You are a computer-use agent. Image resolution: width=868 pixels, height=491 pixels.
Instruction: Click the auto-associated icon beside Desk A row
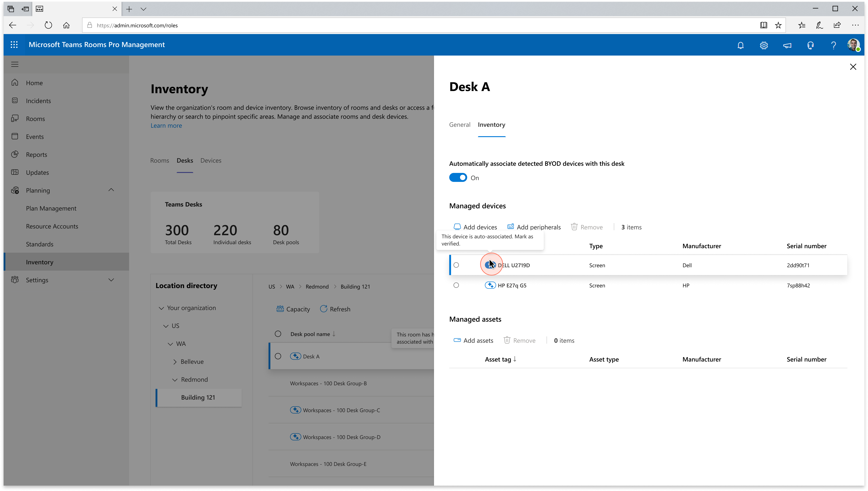point(295,356)
